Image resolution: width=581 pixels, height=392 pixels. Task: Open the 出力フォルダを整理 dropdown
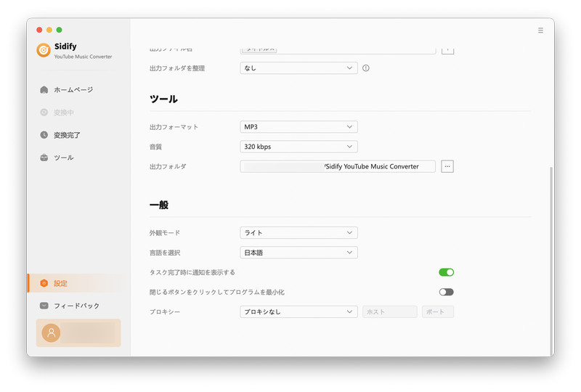pyautogui.click(x=298, y=68)
